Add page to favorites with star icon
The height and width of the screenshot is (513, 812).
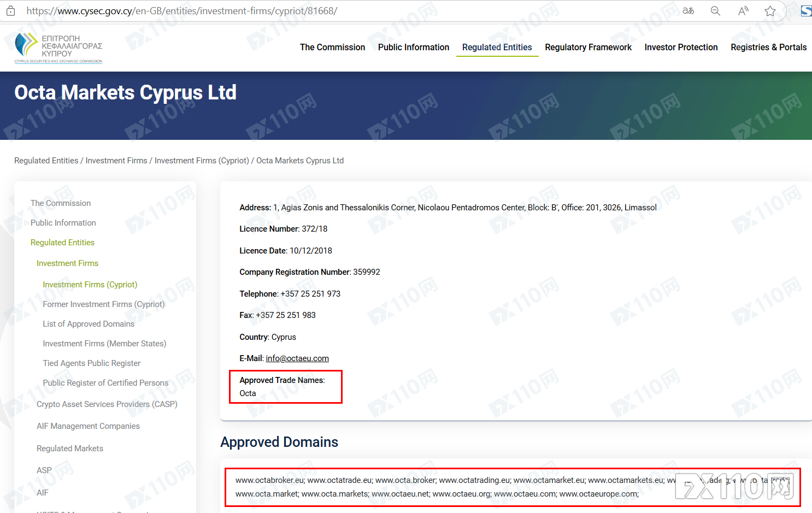(x=770, y=10)
